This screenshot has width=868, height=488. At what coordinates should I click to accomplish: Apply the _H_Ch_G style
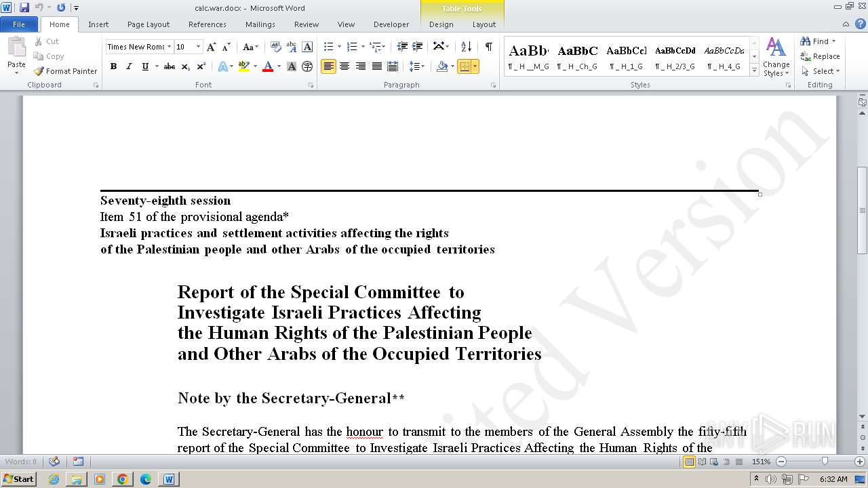click(577, 57)
